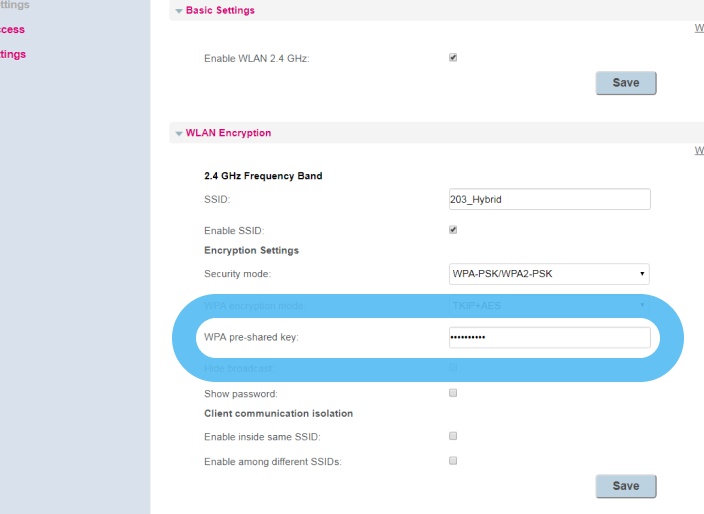Check Enable among different SSIDs
The image size is (704, 514).
(453, 461)
